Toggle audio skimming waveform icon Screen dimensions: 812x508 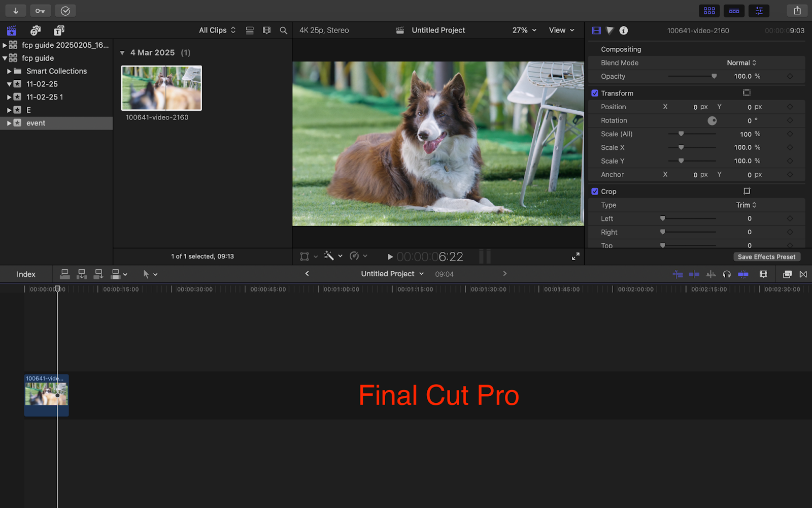coord(710,274)
